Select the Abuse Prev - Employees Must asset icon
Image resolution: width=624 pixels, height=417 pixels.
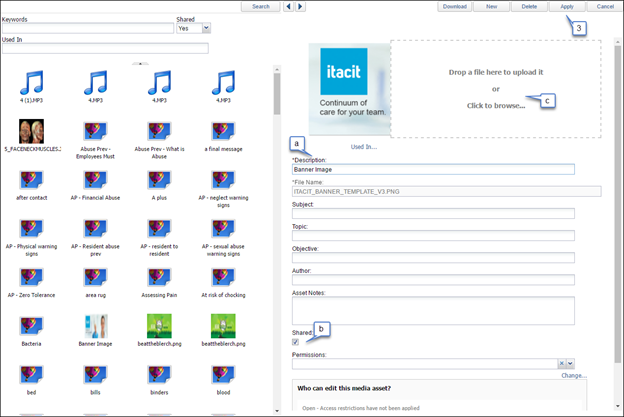95,131
